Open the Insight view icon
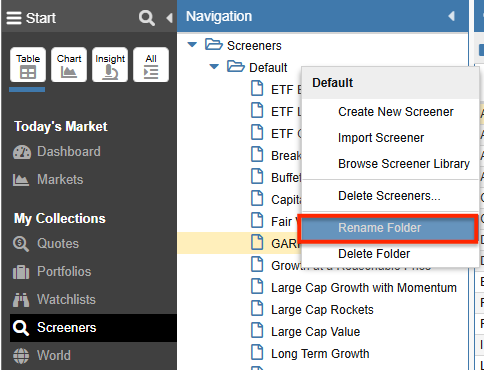The height and width of the screenshot is (370, 484). point(110,65)
